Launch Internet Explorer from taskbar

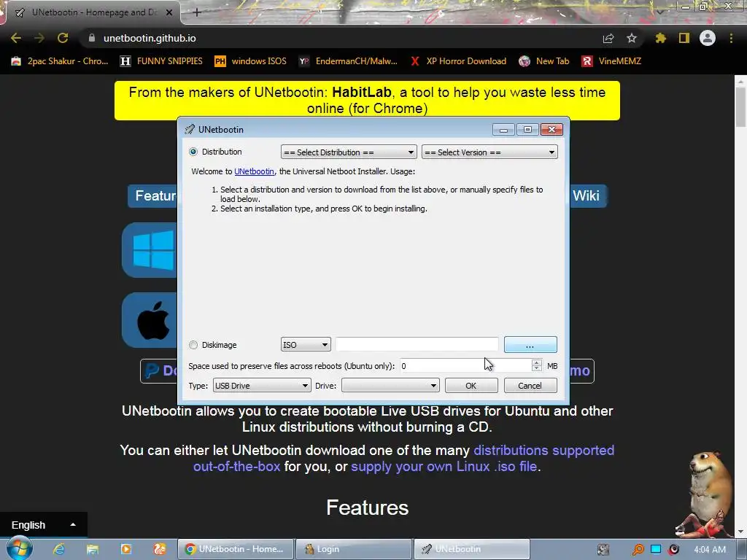(59, 549)
